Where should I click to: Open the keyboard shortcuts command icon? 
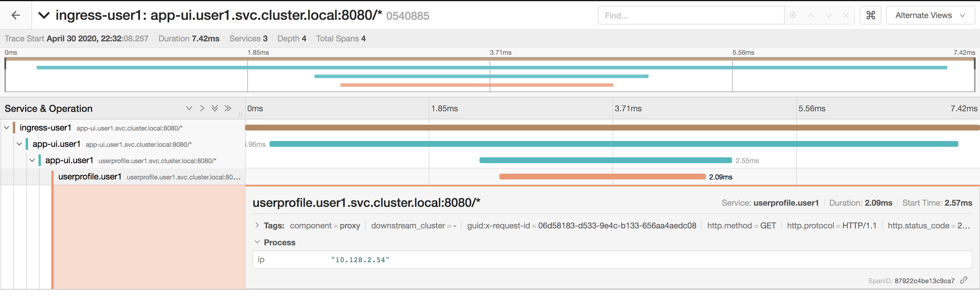coord(870,15)
